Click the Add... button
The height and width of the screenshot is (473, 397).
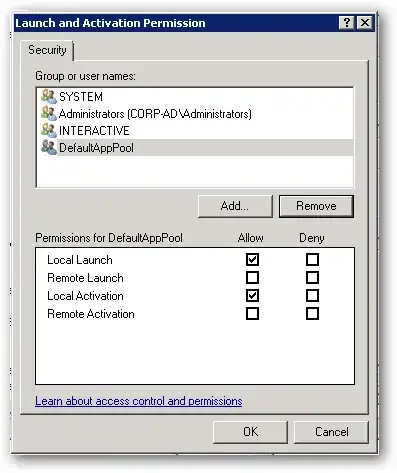(235, 206)
